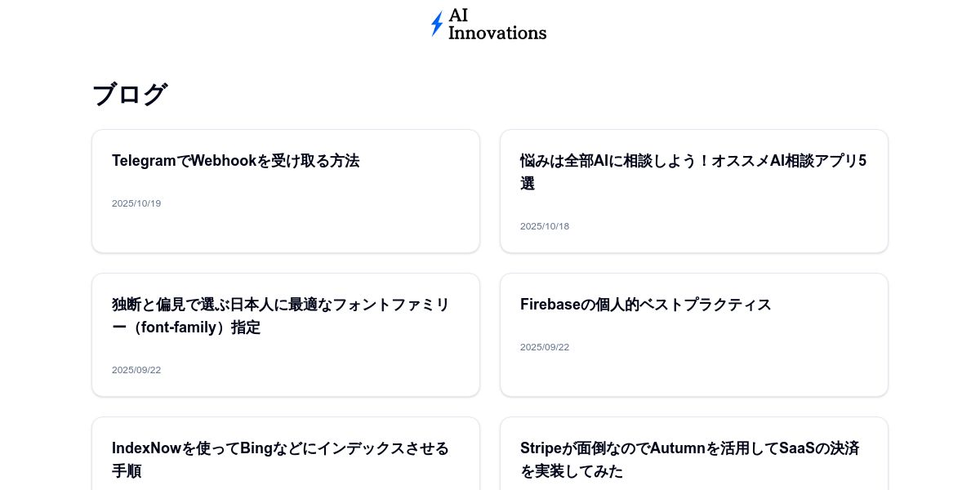
Task: Open the Firebaseの個人的ベストプラクティス article title
Action: (x=645, y=305)
